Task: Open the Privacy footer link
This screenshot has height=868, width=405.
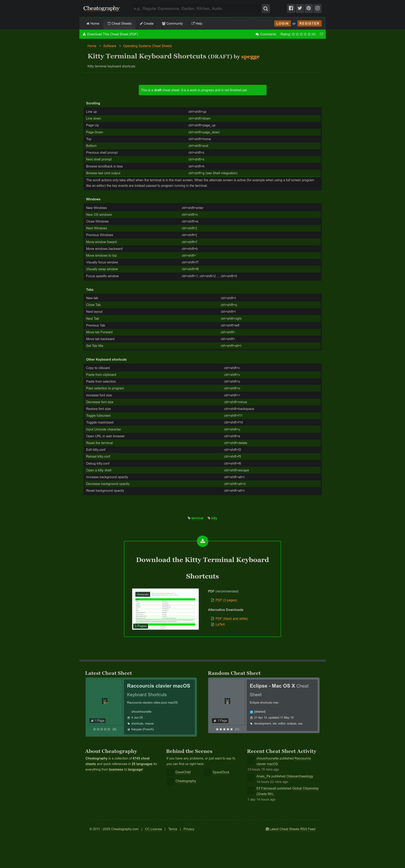Action: pyautogui.click(x=189, y=829)
